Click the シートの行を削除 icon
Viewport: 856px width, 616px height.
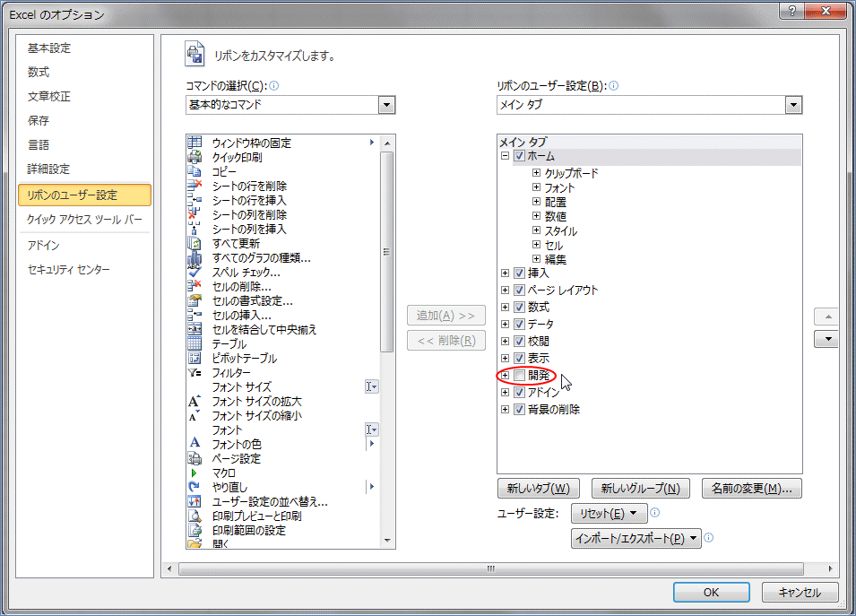coord(195,186)
